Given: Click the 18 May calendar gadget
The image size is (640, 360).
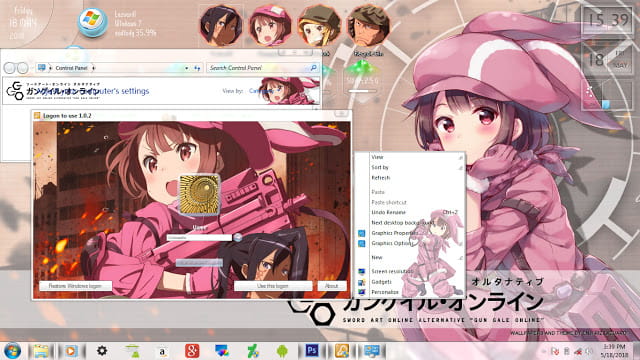Looking at the screenshot, I should (x=608, y=59).
